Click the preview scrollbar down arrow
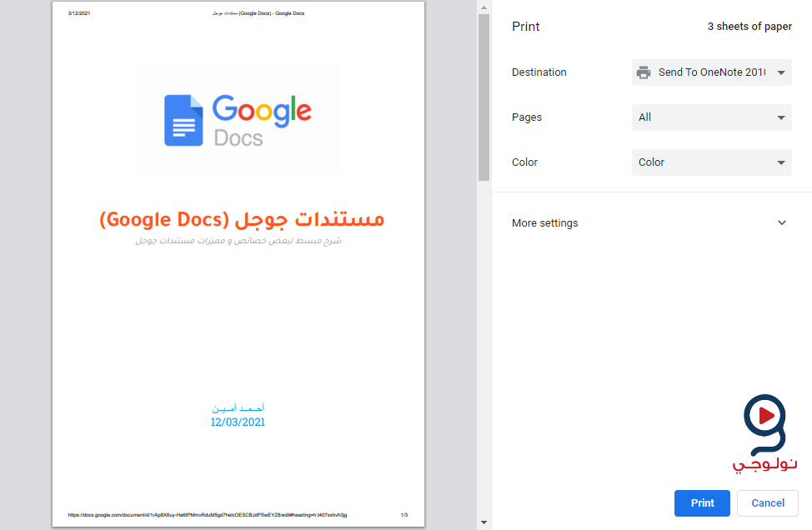812x530 pixels. [x=484, y=522]
